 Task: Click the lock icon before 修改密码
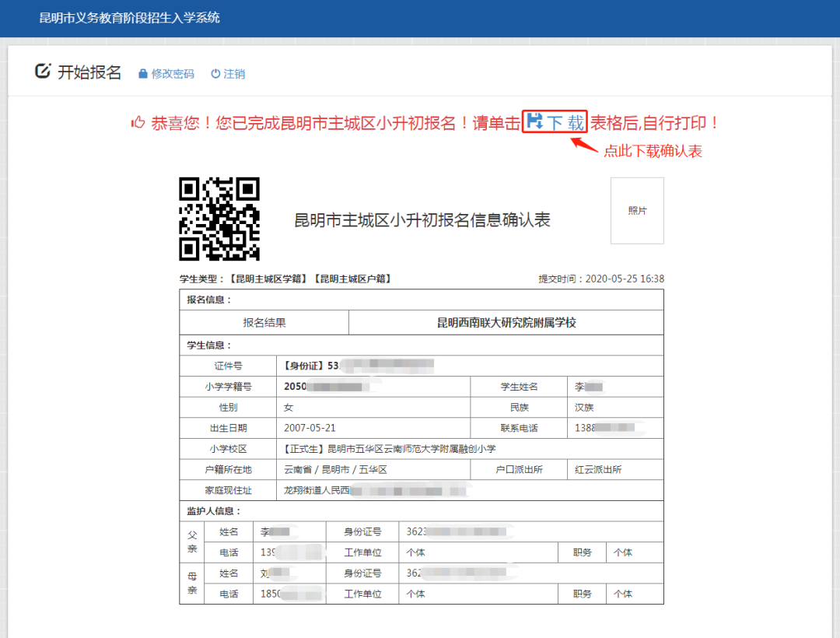(142, 73)
